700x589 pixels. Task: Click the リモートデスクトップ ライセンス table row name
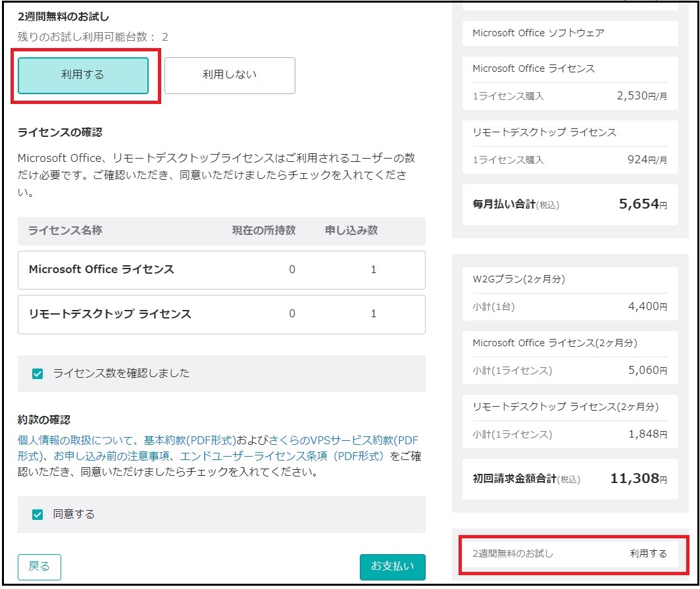point(110,313)
